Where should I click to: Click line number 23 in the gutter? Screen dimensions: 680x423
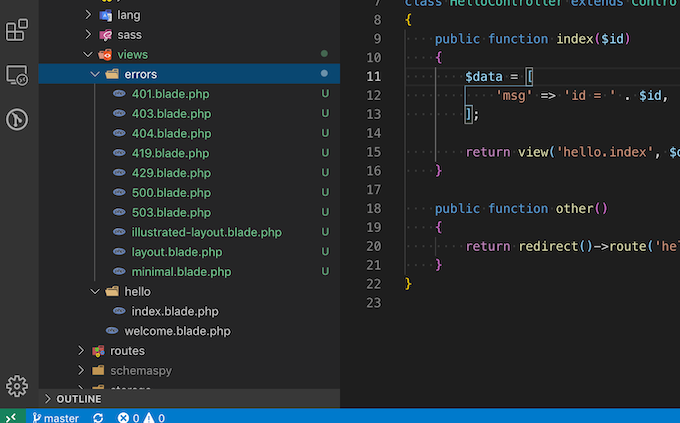[x=373, y=303]
